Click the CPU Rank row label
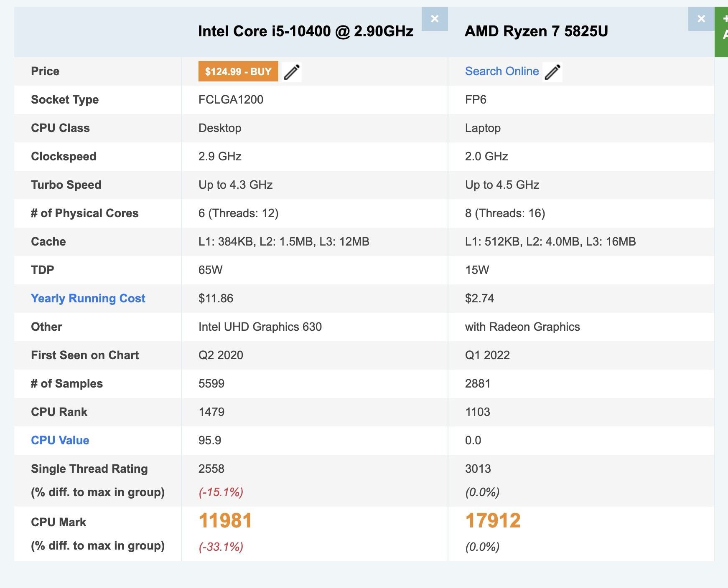The image size is (728, 588). click(x=59, y=412)
